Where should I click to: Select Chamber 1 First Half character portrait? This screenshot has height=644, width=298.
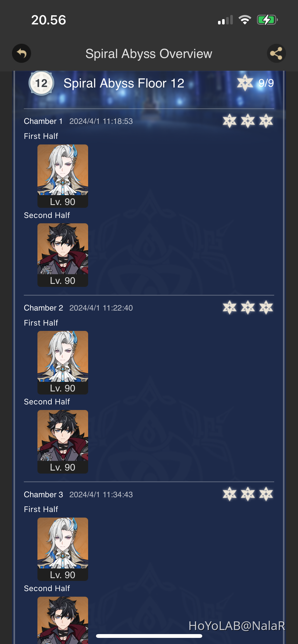tap(63, 176)
